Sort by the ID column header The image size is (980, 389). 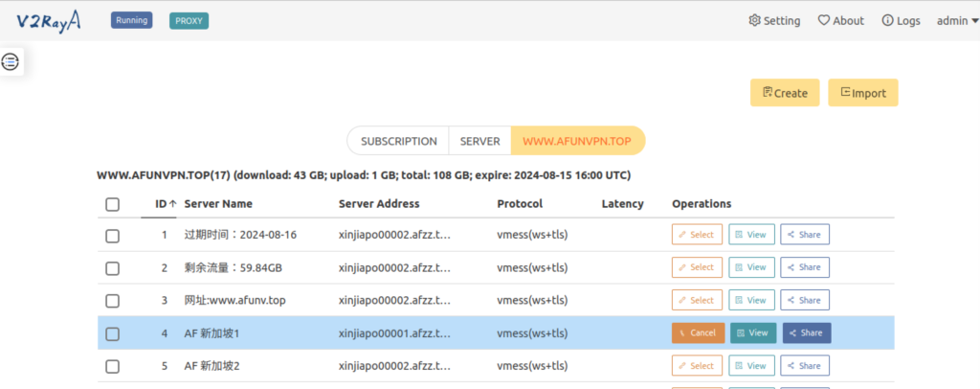pos(166,204)
